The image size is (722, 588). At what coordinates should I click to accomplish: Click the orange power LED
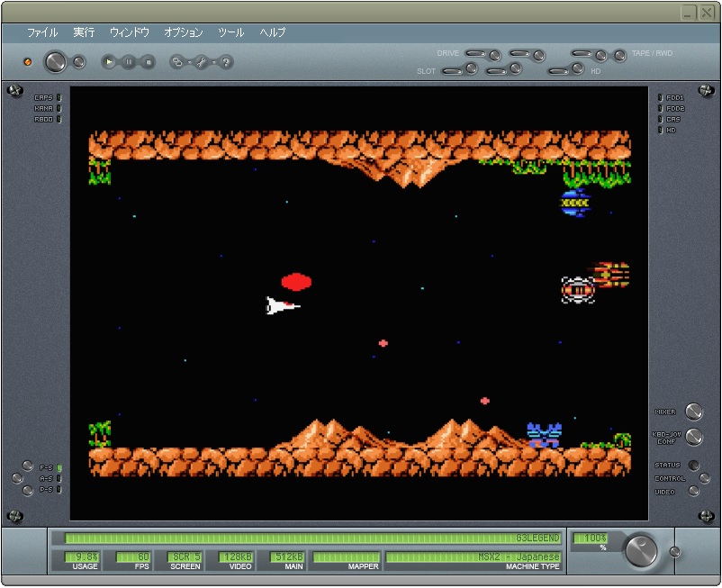point(28,62)
